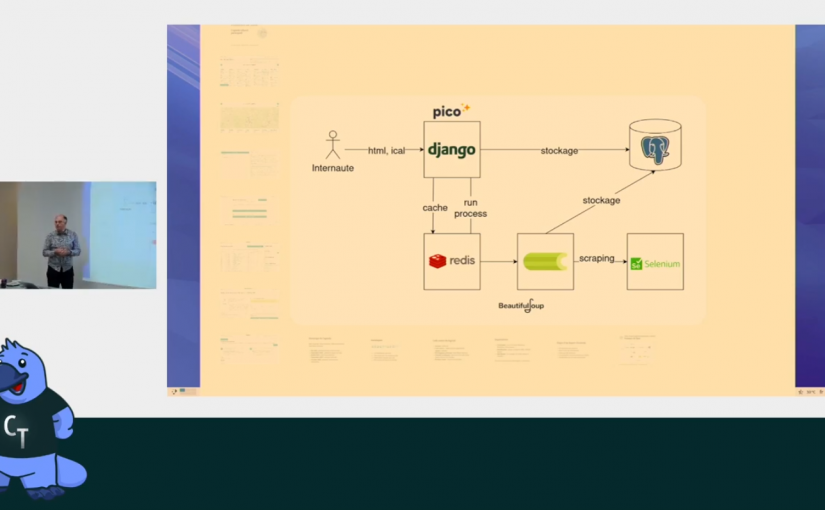Click the 'scraping' arrow label
825x510 pixels.
[x=597, y=258]
